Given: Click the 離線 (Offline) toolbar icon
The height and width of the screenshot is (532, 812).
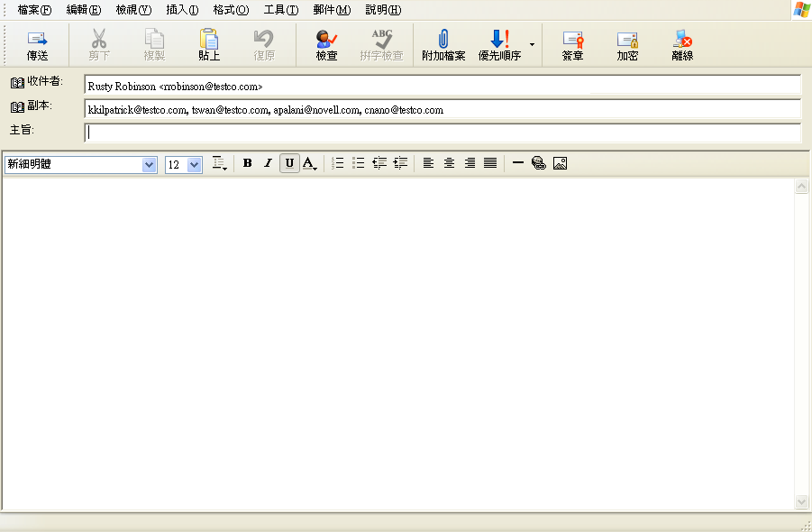Looking at the screenshot, I should click(682, 39).
